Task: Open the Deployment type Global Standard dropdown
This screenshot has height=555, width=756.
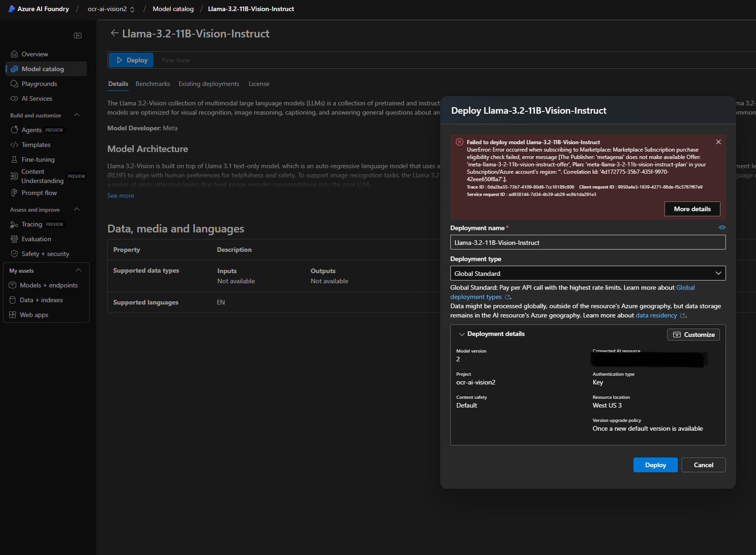Action: tap(588, 273)
